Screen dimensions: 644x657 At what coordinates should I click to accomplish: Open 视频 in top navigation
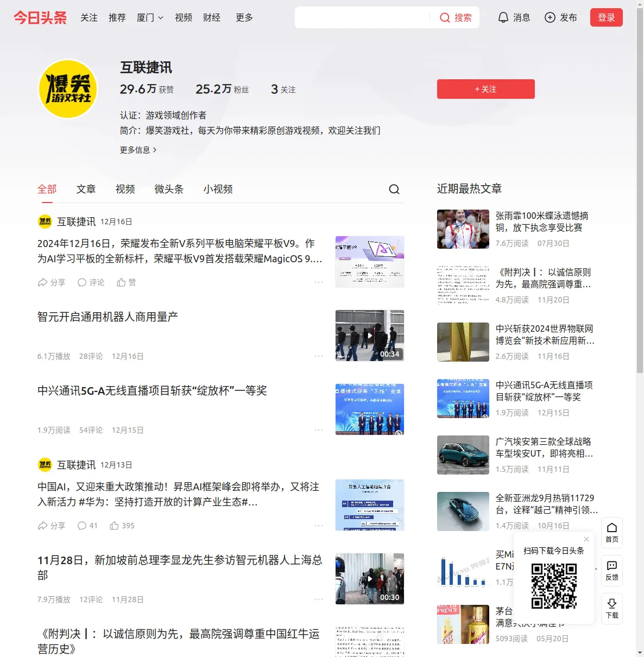184,17
